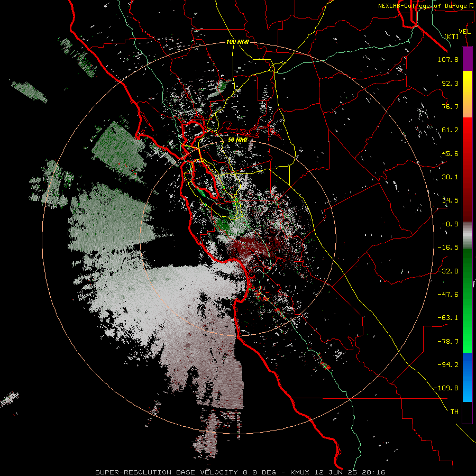Select the -47.6 velocity scale value
This screenshot has height=476, width=476.
click(x=448, y=295)
